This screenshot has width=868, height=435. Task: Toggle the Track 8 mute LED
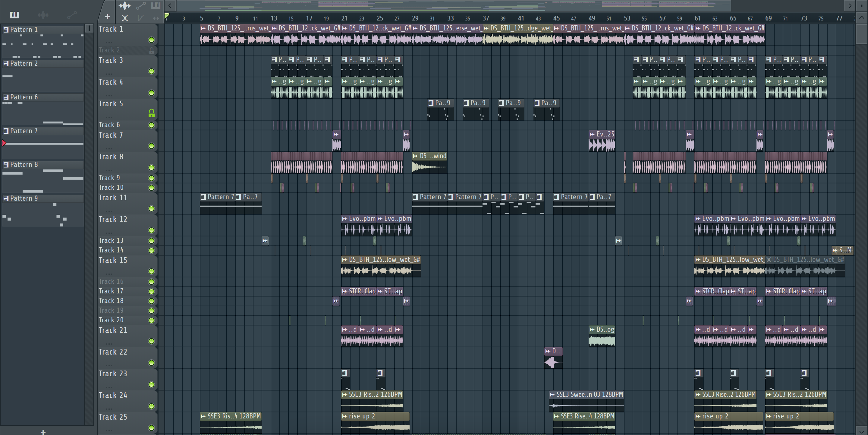(x=152, y=168)
